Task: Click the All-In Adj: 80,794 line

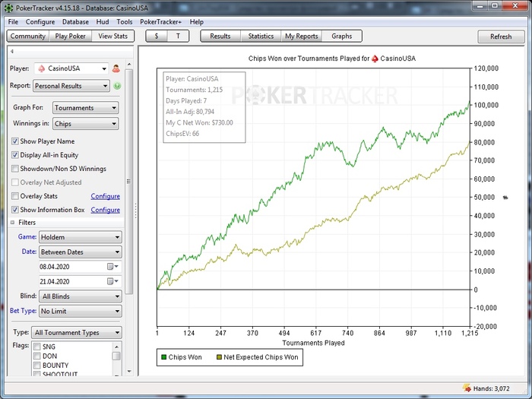Action: pyautogui.click(x=190, y=112)
